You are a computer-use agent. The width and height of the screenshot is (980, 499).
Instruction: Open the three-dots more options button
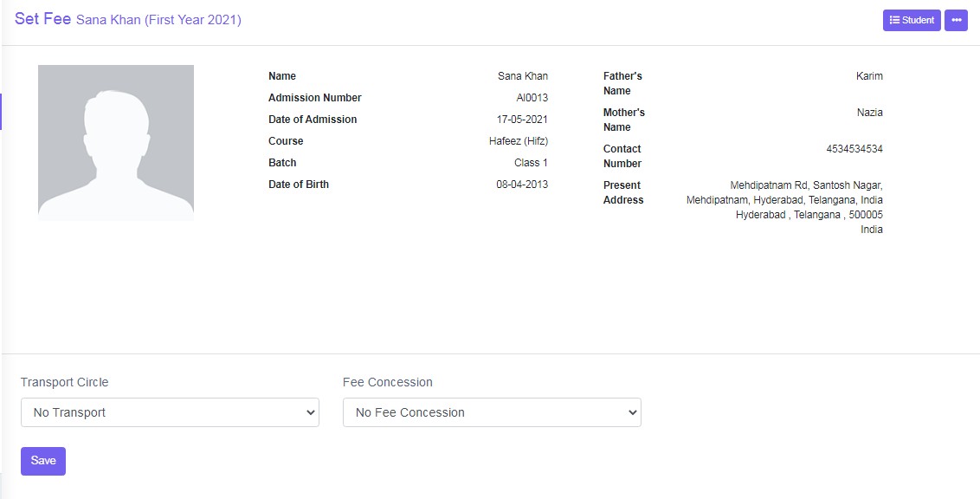click(956, 20)
